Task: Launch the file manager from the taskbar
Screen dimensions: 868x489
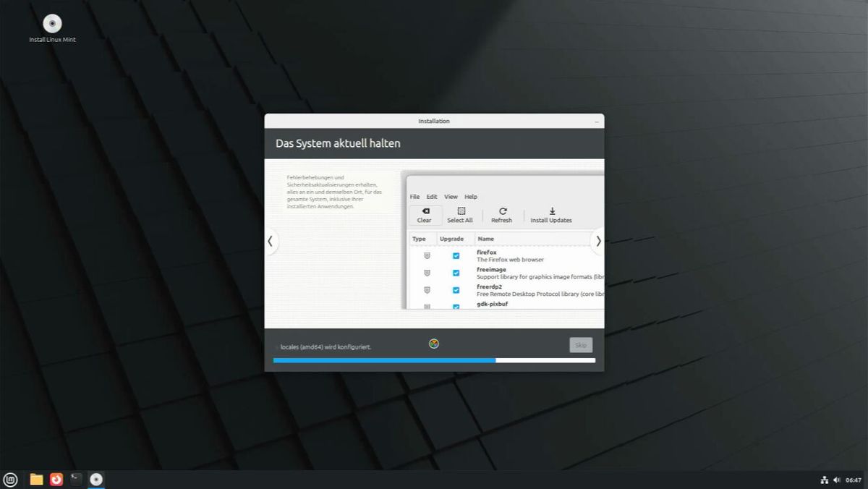Action: tap(36, 479)
